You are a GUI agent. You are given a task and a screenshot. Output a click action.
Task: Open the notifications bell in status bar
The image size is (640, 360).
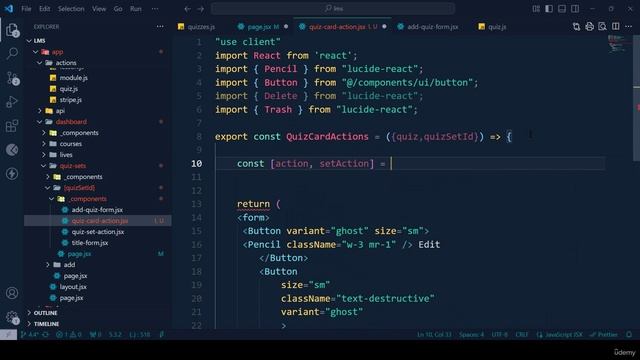pyautogui.click(x=629, y=334)
